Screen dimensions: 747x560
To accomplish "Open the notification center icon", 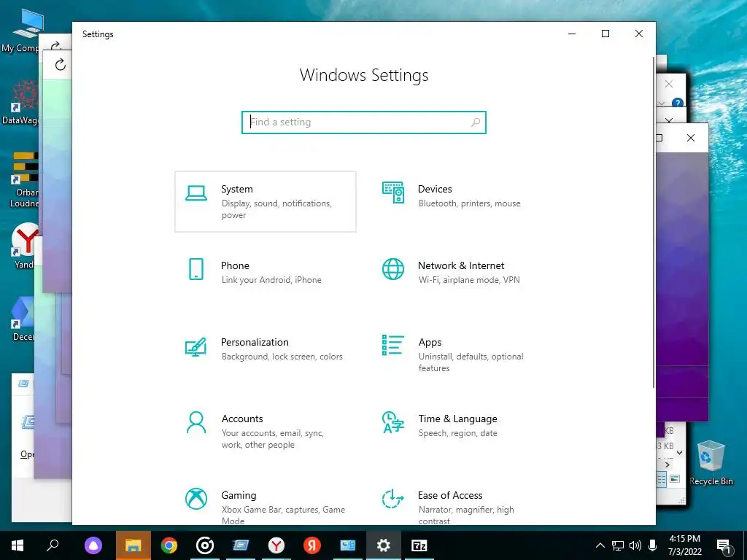I will point(724,545).
